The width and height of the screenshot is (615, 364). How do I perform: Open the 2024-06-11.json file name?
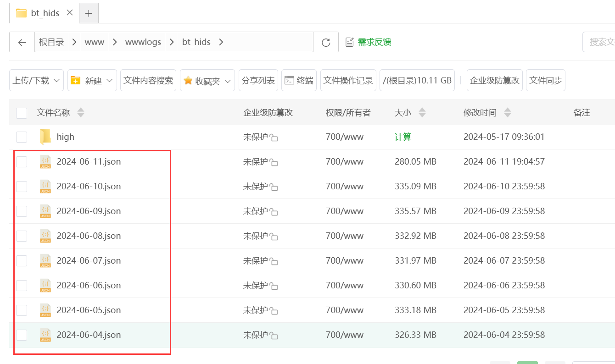(89, 161)
